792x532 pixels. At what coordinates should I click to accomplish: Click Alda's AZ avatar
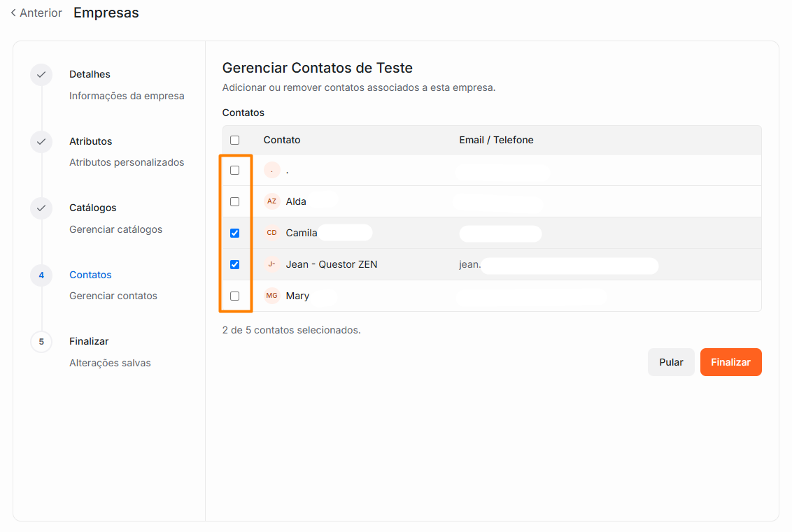pos(271,201)
